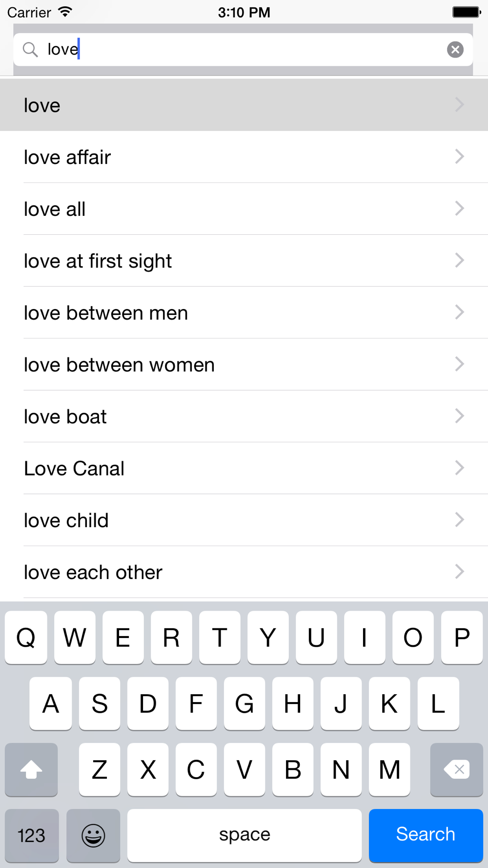Clear the search field text
The width and height of the screenshot is (488, 868).
455,49
